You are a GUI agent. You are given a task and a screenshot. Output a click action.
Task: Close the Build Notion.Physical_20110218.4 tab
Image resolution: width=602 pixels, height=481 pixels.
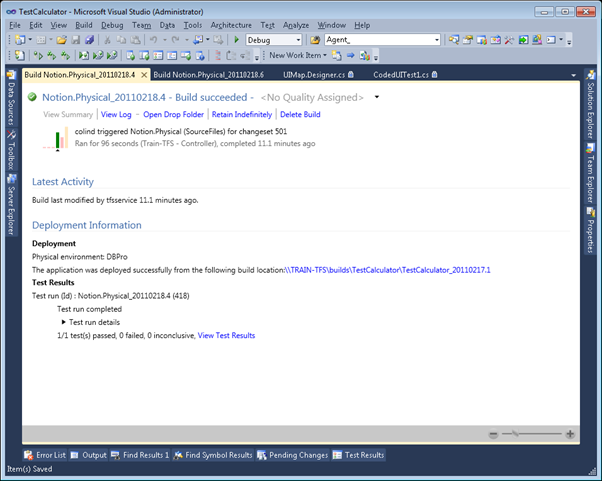click(x=144, y=75)
